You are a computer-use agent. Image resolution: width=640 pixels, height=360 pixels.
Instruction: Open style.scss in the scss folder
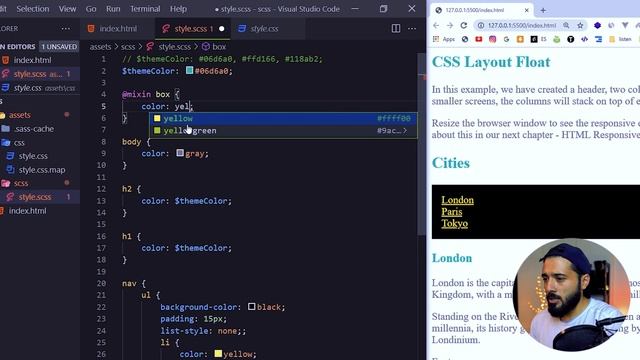coord(40,197)
